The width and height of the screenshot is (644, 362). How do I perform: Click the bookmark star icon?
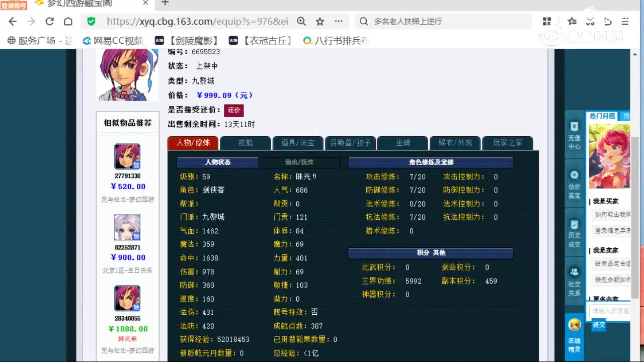pos(319,21)
